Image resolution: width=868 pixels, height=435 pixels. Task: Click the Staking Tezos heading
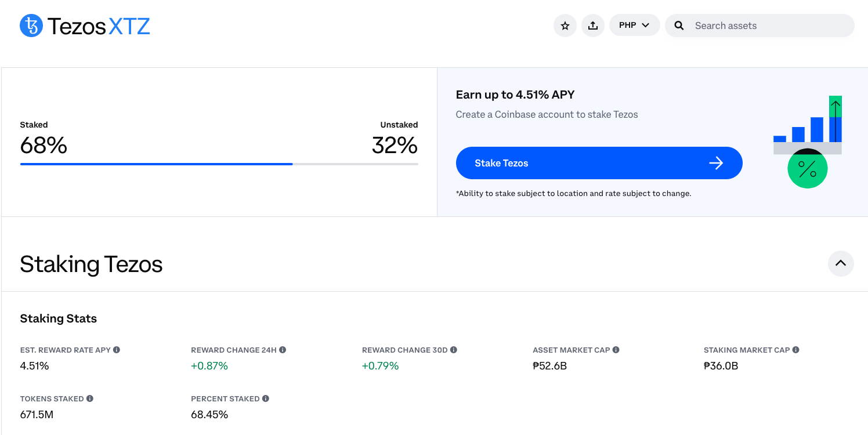point(91,264)
